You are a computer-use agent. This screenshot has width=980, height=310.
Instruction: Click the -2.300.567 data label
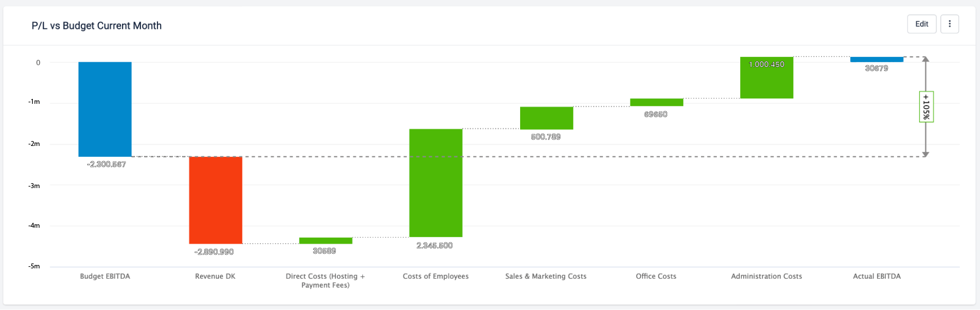[106, 165]
